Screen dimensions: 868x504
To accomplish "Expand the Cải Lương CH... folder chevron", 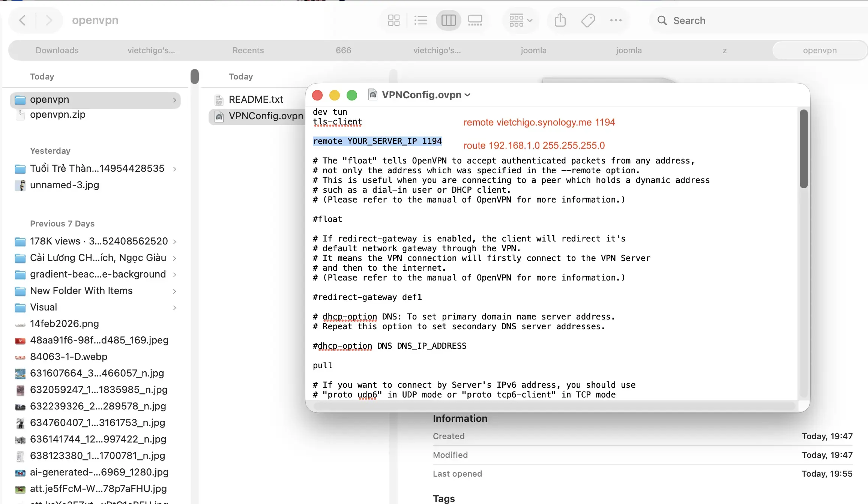I will [174, 258].
